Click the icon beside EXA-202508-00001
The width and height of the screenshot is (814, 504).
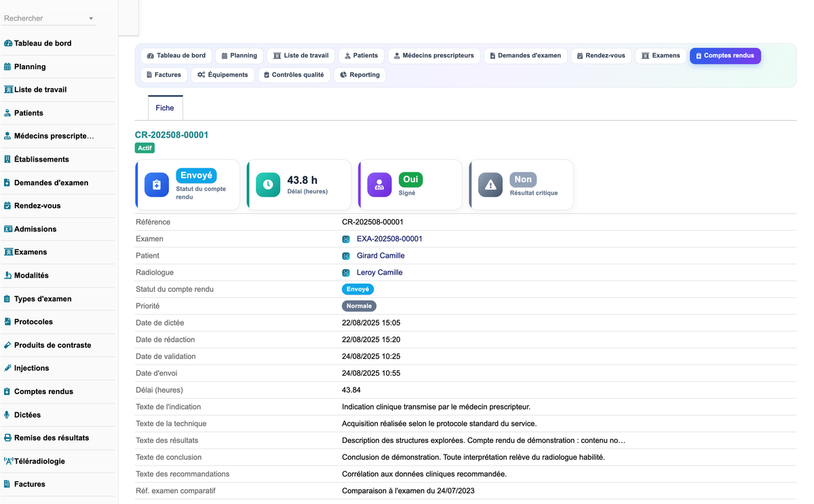pyautogui.click(x=346, y=239)
